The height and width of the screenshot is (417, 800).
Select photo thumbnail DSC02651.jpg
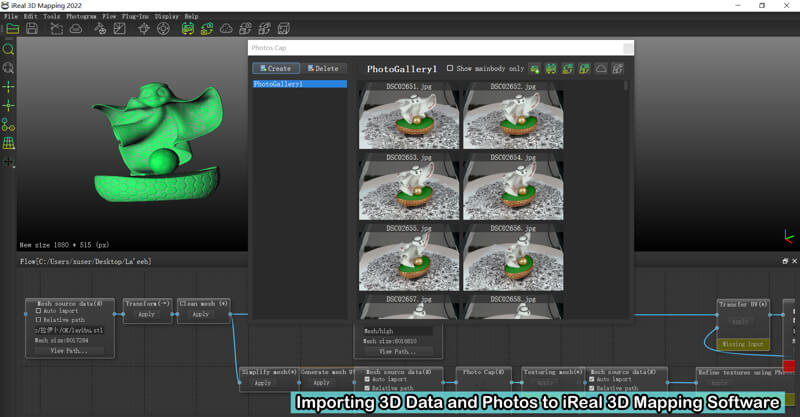pyautogui.click(x=409, y=116)
